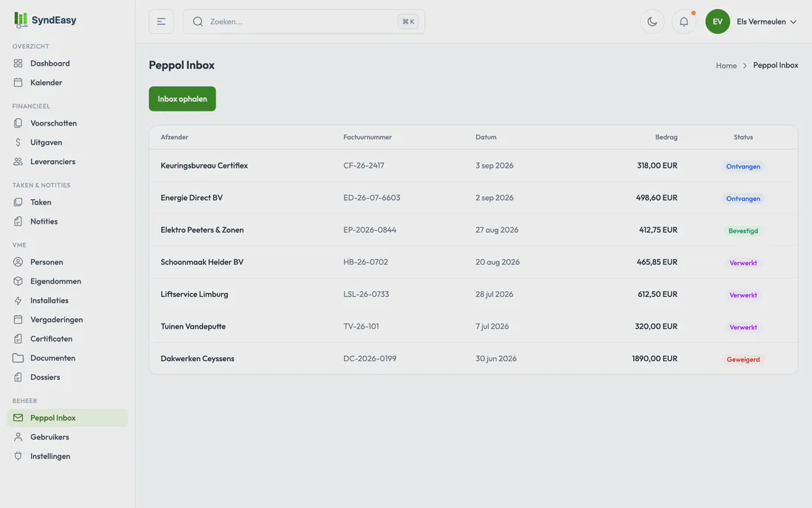Click the Kalender calendar icon
The image size is (812, 508).
pyautogui.click(x=18, y=83)
